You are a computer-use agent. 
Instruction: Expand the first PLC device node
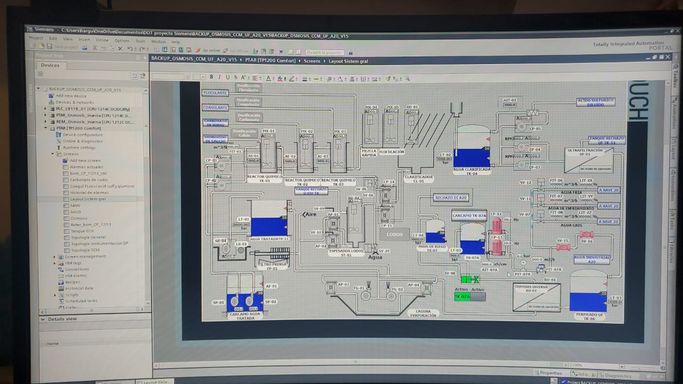click(45, 109)
